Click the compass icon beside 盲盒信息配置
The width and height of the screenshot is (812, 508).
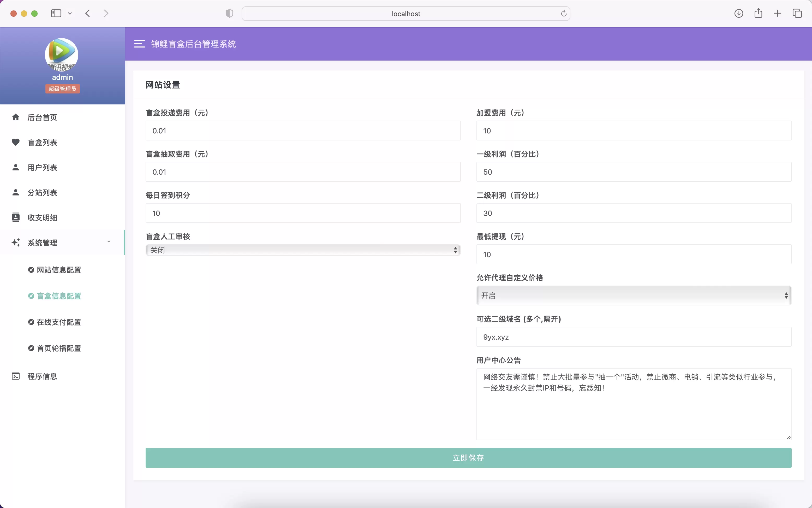31,296
